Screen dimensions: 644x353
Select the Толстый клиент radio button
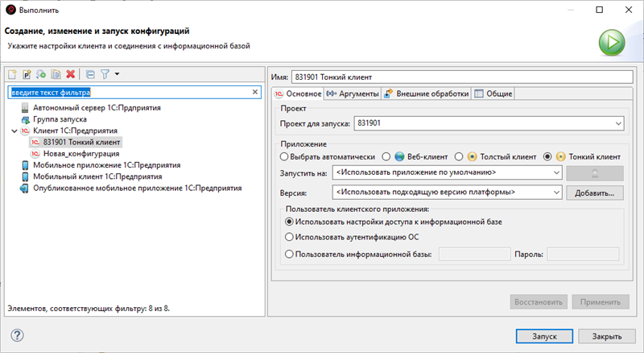pos(459,156)
